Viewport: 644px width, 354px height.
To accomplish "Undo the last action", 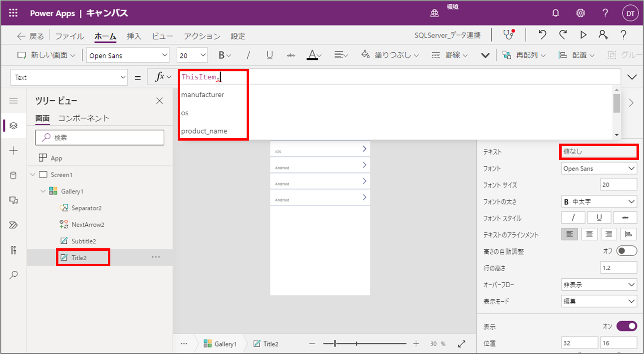I will coord(543,35).
